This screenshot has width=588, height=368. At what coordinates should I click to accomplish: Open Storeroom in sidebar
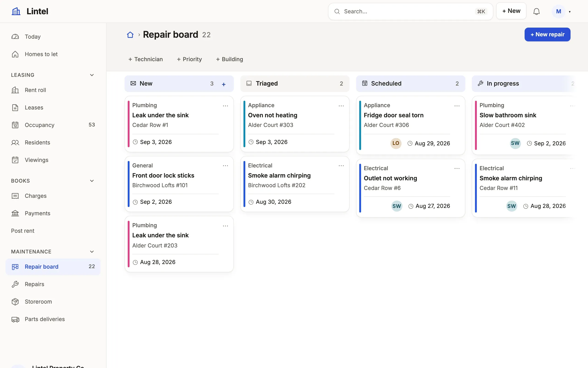(x=53, y=302)
